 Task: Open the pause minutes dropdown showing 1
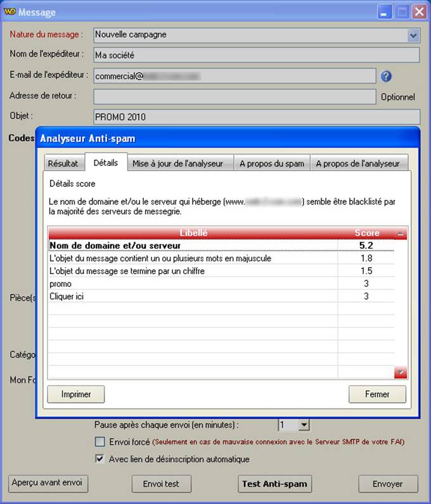point(304,425)
